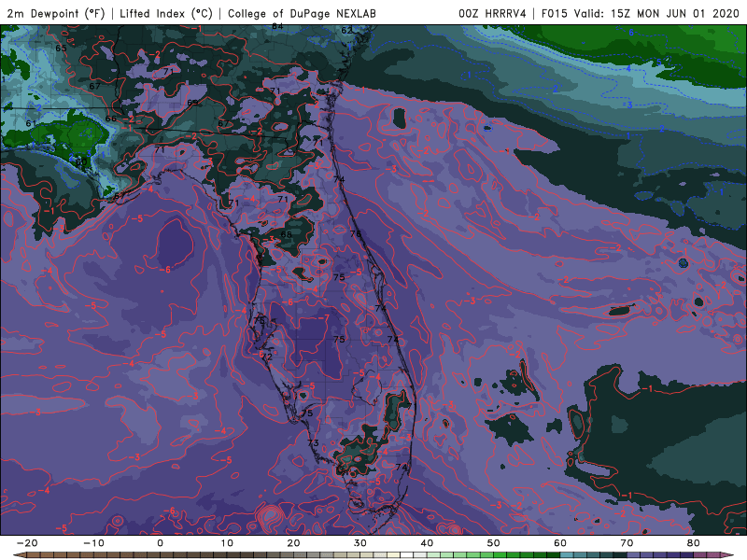Image resolution: width=747 pixels, height=560 pixels.
Task: Click the dewpoint value 73 on southwest Florida coast
Action: [x=313, y=442]
